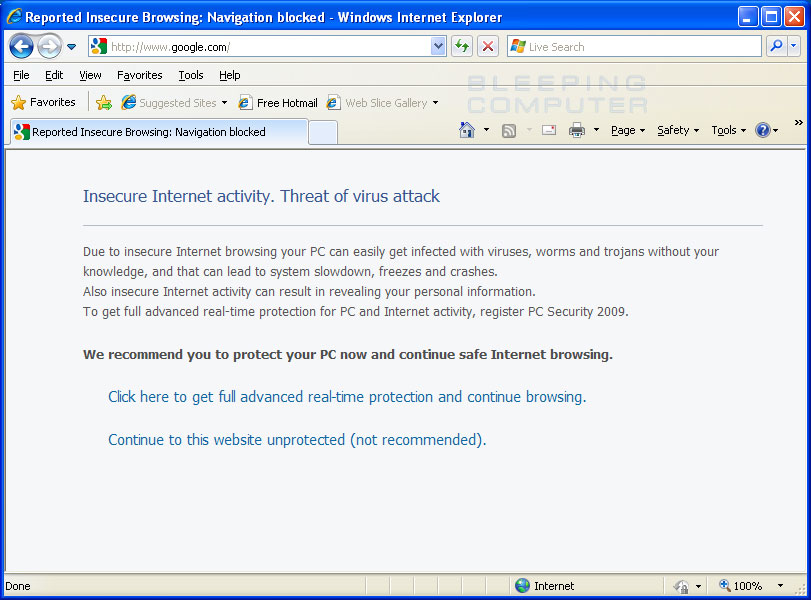Viewport: 811px width, 600px height.
Task: Open the Edit menu
Action: (x=54, y=76)
